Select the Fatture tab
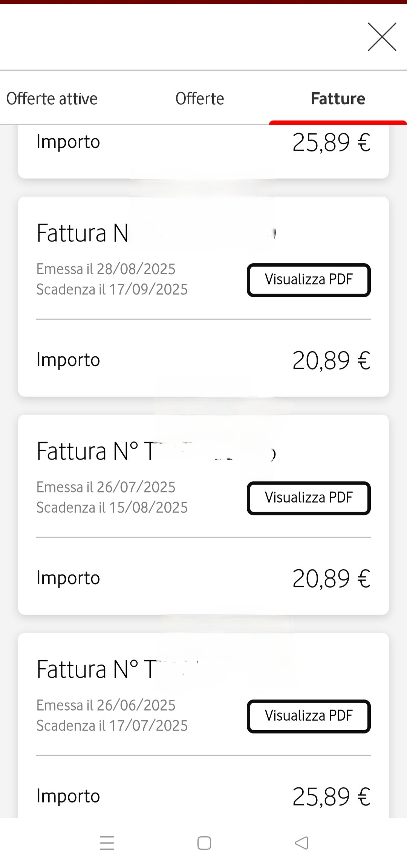The image size is (407, 868). click(338, 99)
